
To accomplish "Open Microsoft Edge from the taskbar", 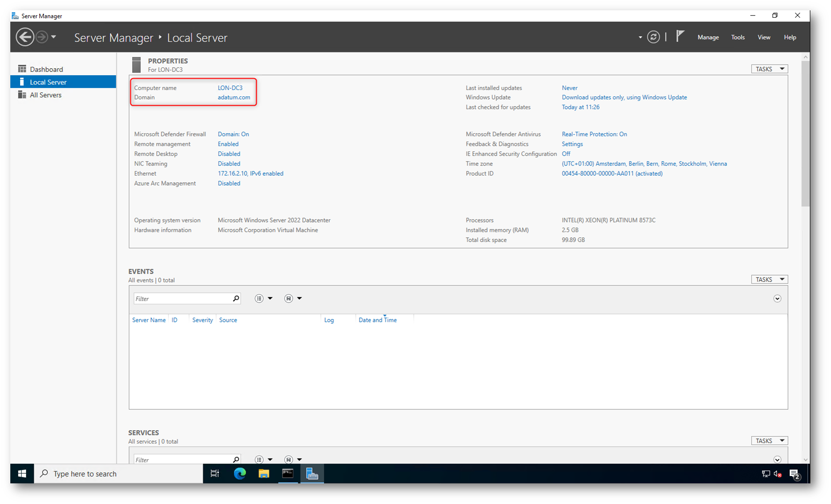I will (240, 474).
